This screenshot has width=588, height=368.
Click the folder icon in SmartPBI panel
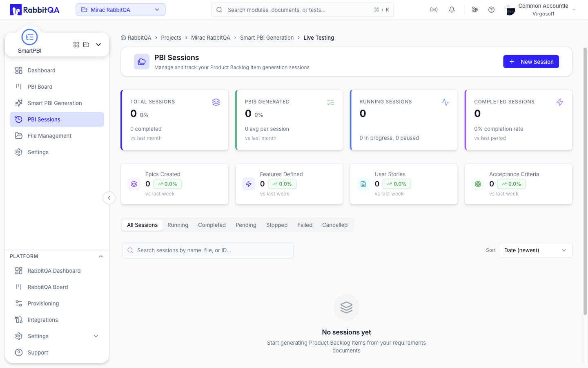(x=86, y=45)
